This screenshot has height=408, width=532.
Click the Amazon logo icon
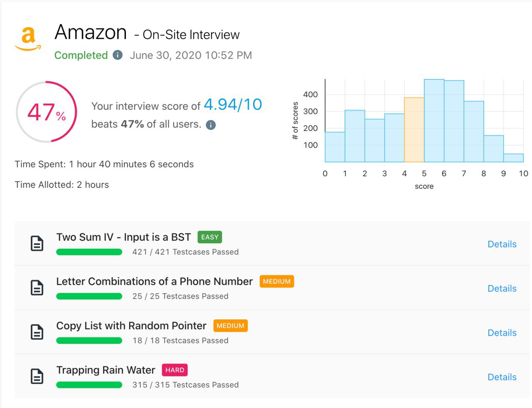(x=28, y=39)
